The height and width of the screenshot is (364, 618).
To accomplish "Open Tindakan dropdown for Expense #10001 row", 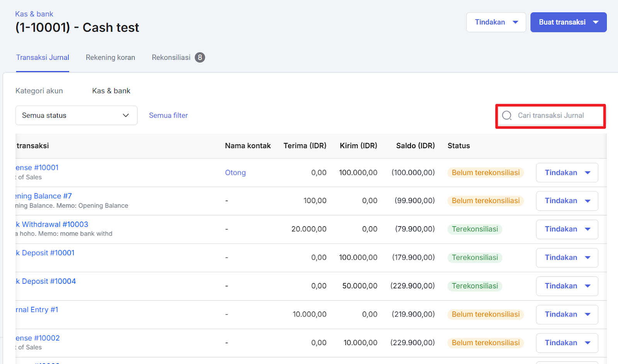I will pyautogui.click(x=567, y=173).
